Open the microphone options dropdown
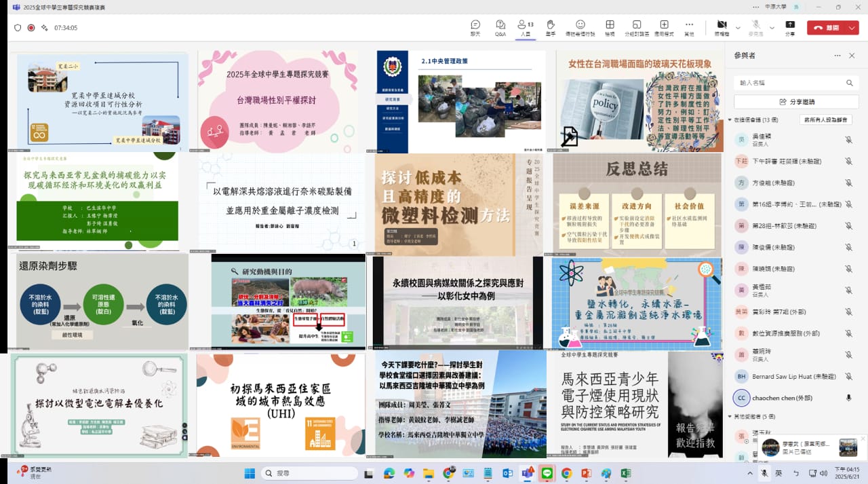 pos(772,29)
